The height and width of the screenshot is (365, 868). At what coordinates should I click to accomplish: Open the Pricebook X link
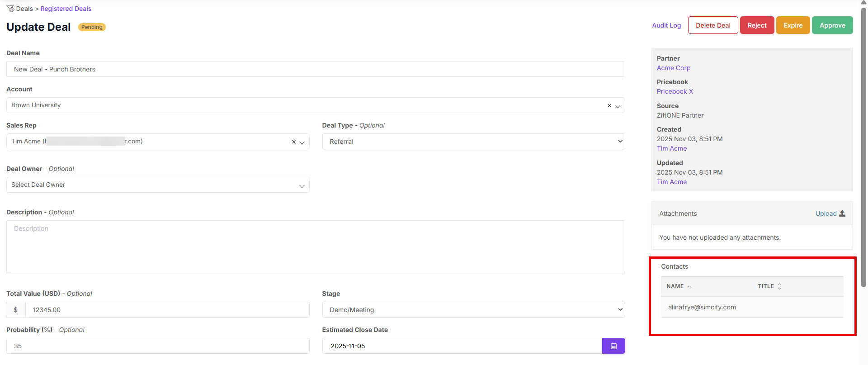[675, 91]
